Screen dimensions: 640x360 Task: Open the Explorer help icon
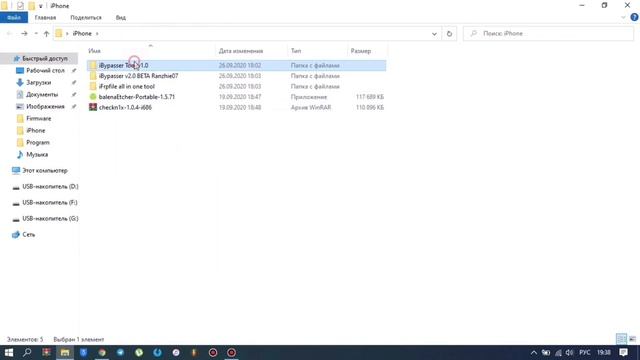634,18
